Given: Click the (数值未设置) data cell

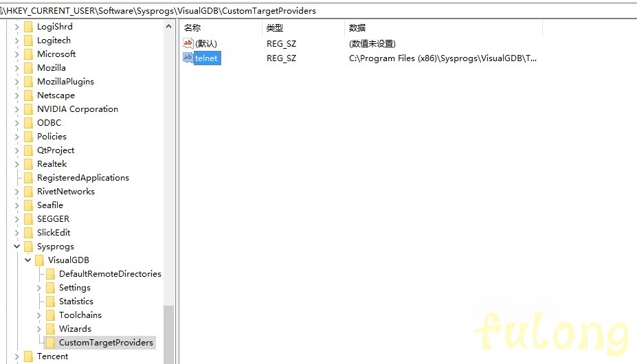Looking at the screenshot, I should tap(372, 43).
